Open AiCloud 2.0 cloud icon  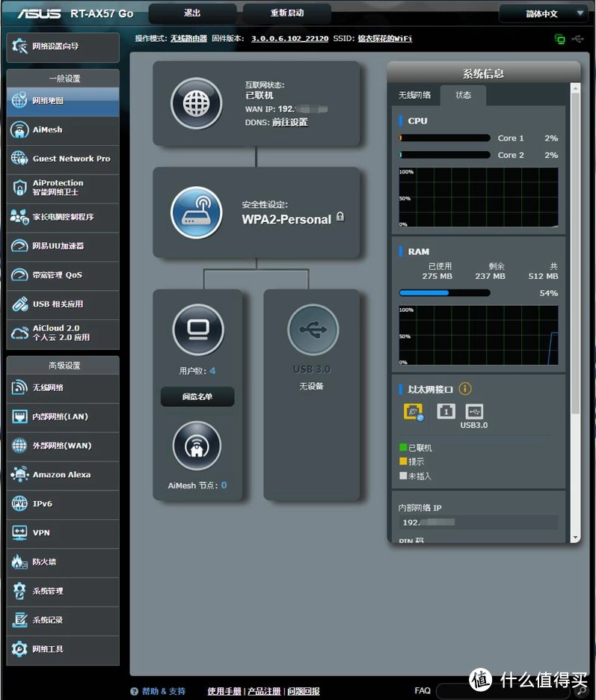[19, 333]
